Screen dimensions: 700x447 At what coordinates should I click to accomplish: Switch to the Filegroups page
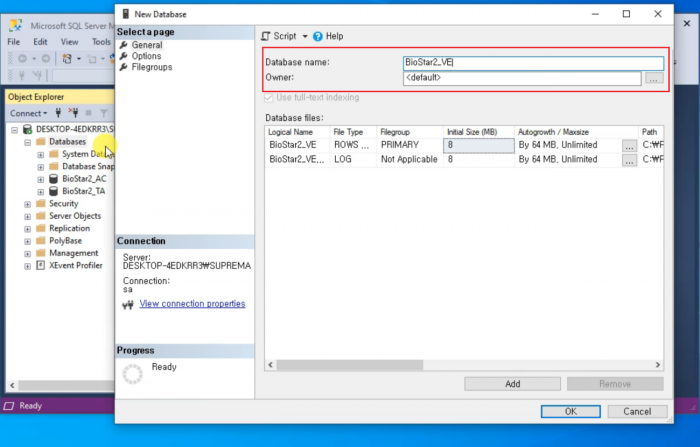(x=151, y=67)
